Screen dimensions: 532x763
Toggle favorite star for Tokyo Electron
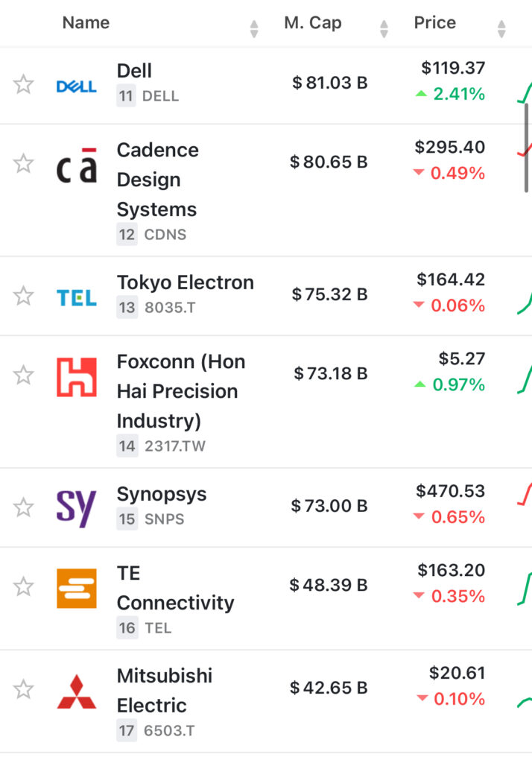[x=24, y=296]
